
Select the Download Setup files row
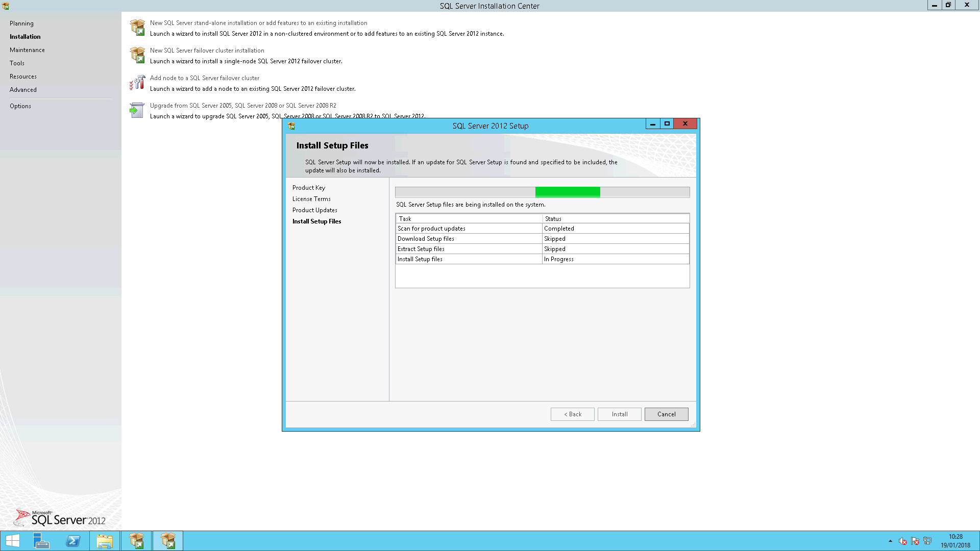pyautogui.click(x=542, y=239)
